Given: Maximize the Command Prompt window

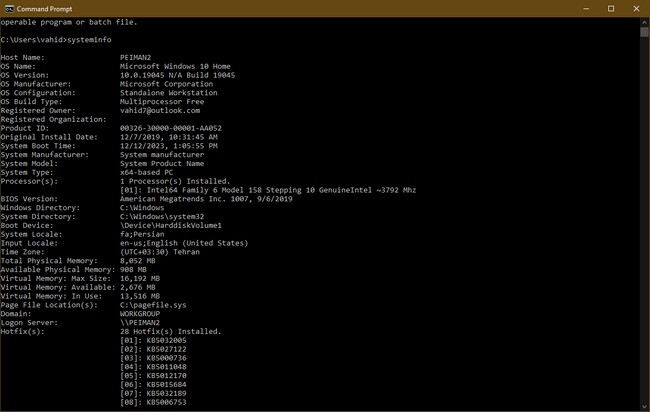Looking at the screenshot, I should click(611, 8).
